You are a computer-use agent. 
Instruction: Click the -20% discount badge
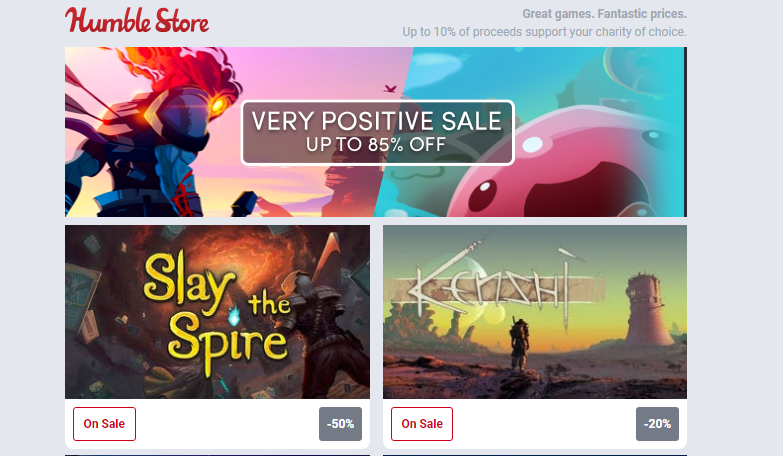pyautogui.click(x=657, y=424)
